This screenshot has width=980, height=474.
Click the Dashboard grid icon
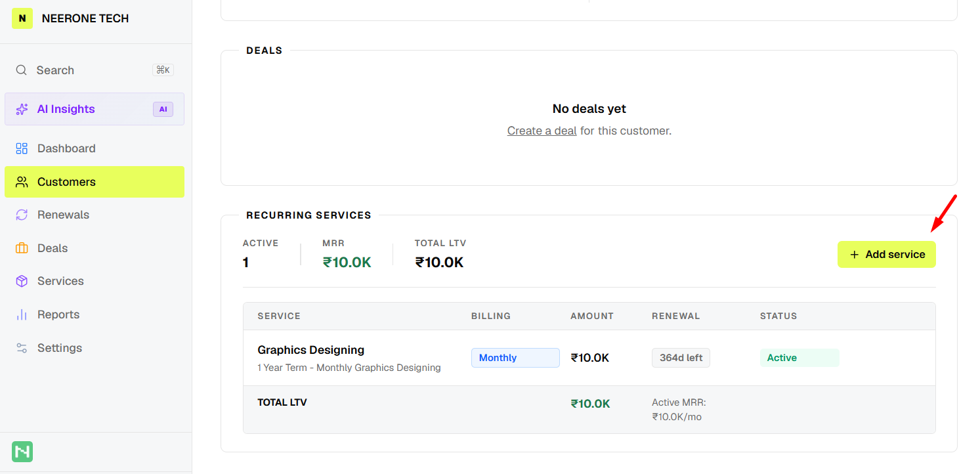[22, 148]
